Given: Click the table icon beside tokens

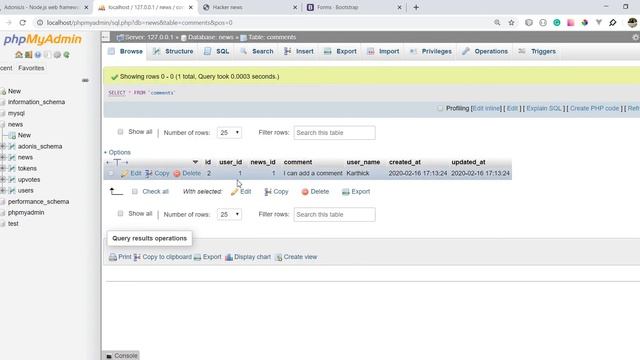Looking at the screenshot, I should coord(12,168).
